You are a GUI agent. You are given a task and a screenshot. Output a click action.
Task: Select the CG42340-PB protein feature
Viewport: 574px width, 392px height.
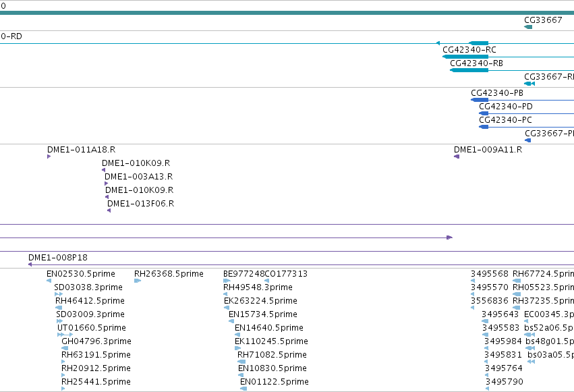[496, 93]
